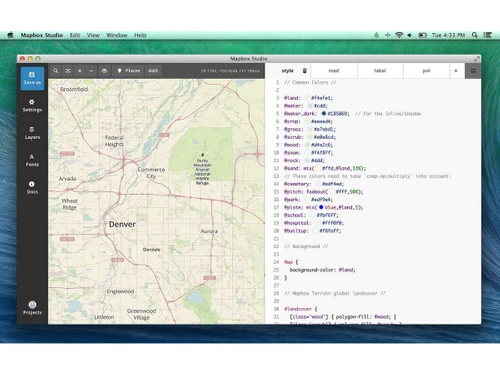
Task: Click the Commerce City map label
Action: pyautogui.click(x=151, y=173)
